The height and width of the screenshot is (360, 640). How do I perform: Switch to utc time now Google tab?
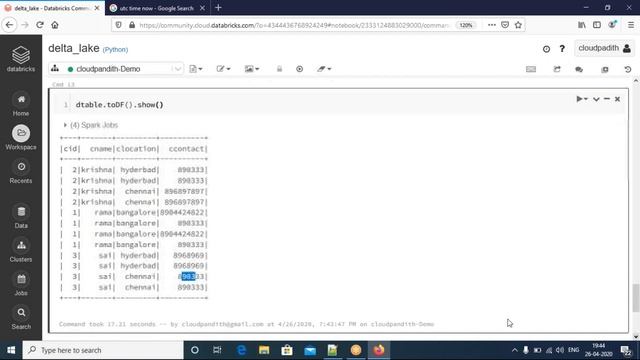157,8
